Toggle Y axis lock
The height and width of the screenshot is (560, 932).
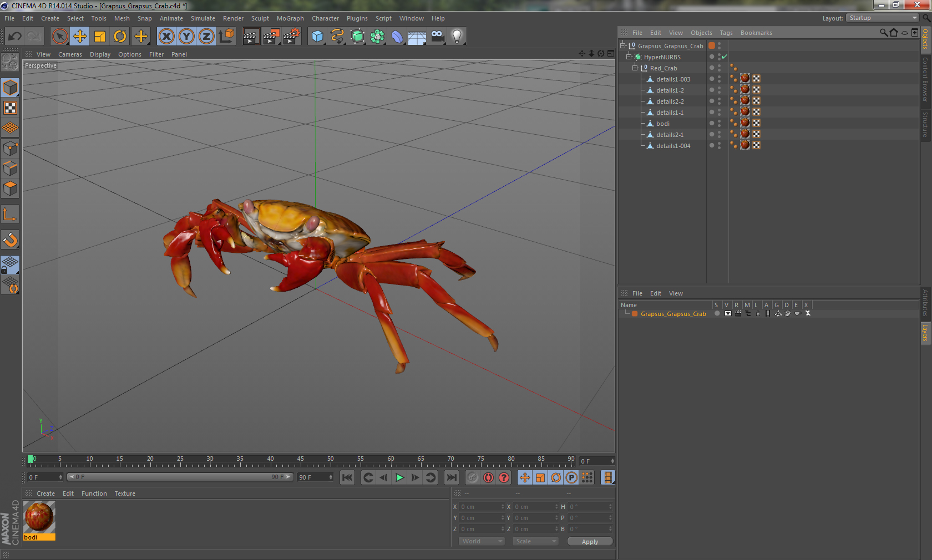(x=186, y=37)
